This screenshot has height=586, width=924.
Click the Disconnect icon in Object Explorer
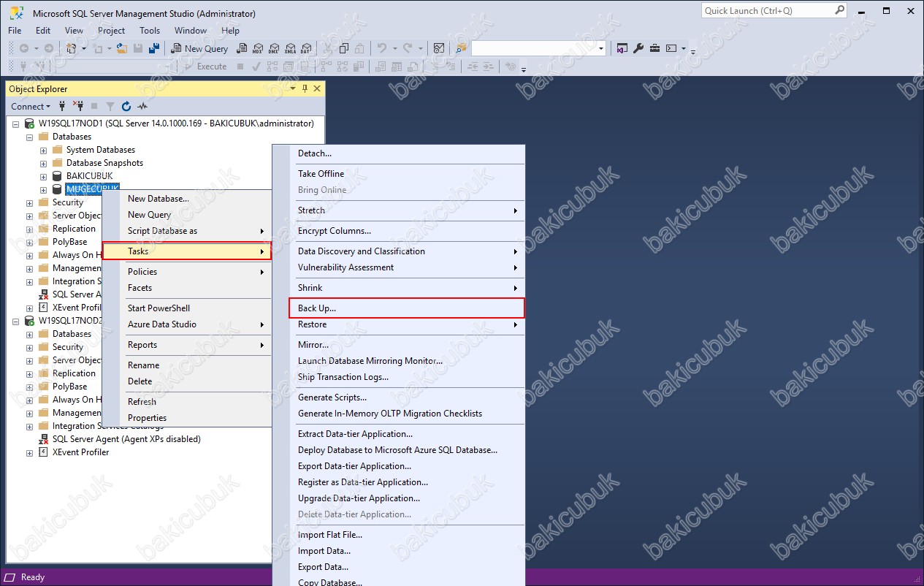[x=78, y=106]
